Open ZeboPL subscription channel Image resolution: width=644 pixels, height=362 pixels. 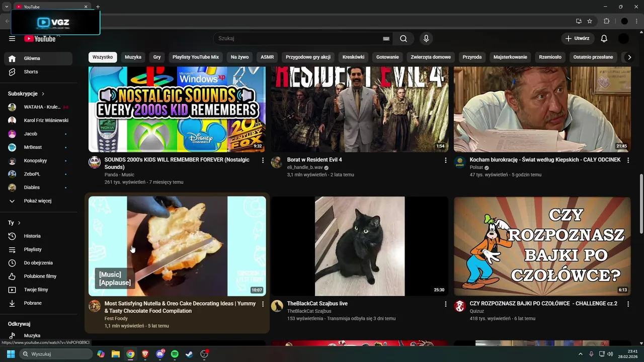pos(38,174)
